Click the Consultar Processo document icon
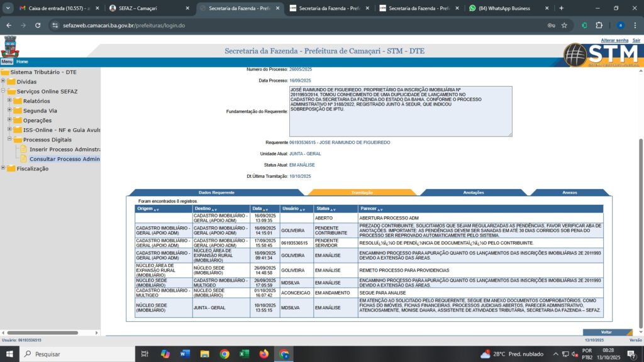Viewport: 644px width, 362px height. (x=25, y=159)
